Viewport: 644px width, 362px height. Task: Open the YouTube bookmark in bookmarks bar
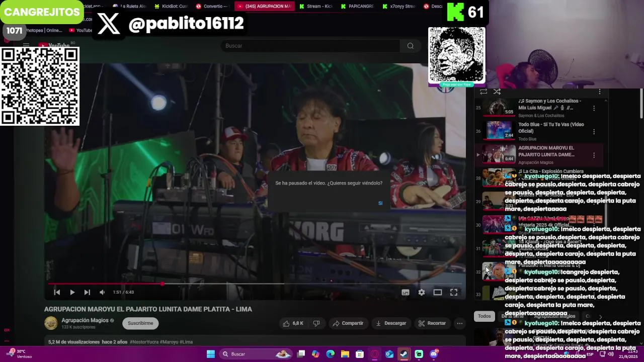(80, 30)
